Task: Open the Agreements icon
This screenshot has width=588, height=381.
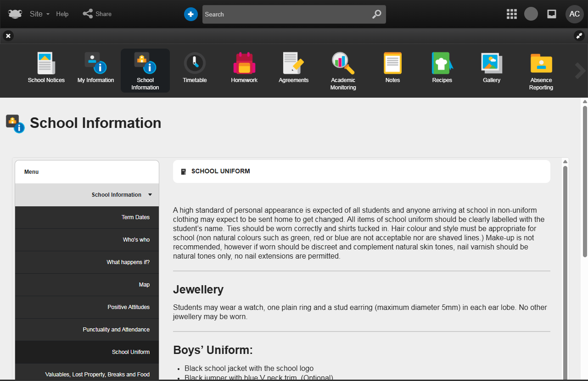Action: pyautogui.click(x=293, y=63)
